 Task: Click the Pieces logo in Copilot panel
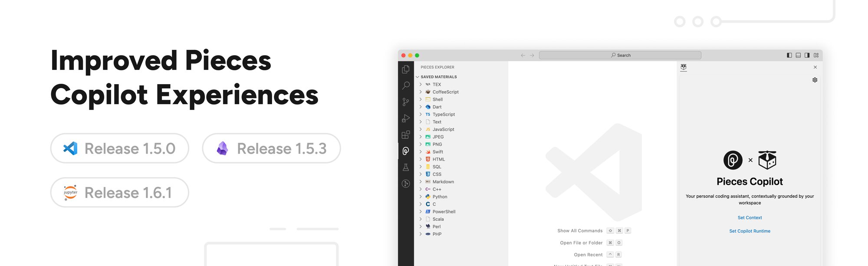pos(733,160)
